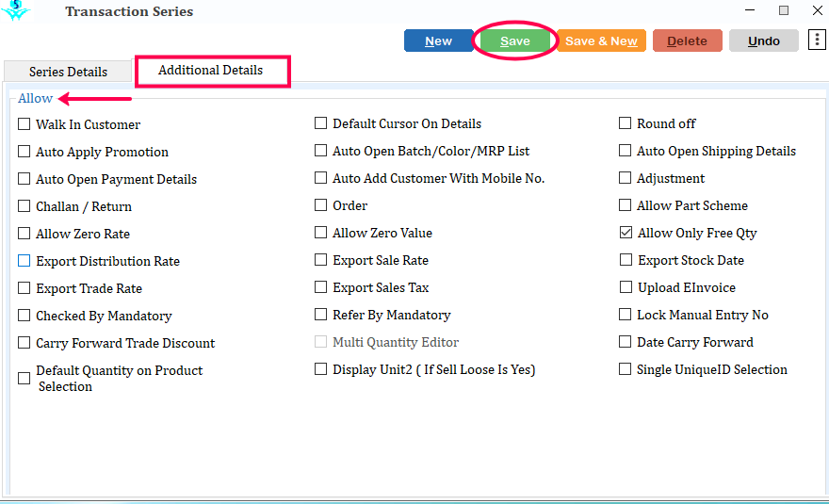The height and width of the screenshot is (504, 829).
Task: Check Single UniqueID Selection option
Action: tap(625, 369)
